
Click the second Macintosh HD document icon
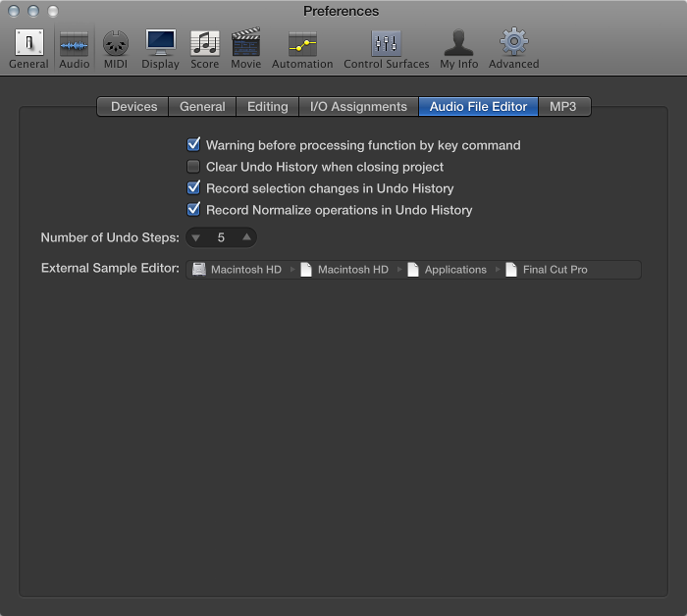[306, 269]
